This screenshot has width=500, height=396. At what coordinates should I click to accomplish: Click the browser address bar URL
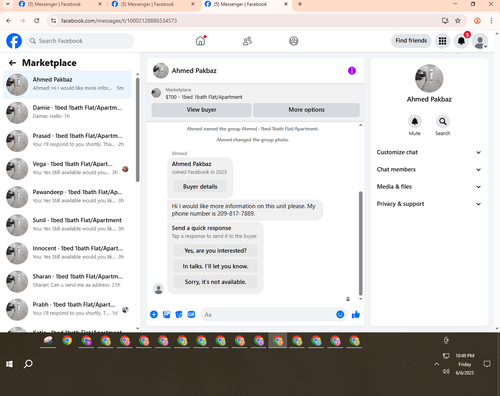[119, 21]
